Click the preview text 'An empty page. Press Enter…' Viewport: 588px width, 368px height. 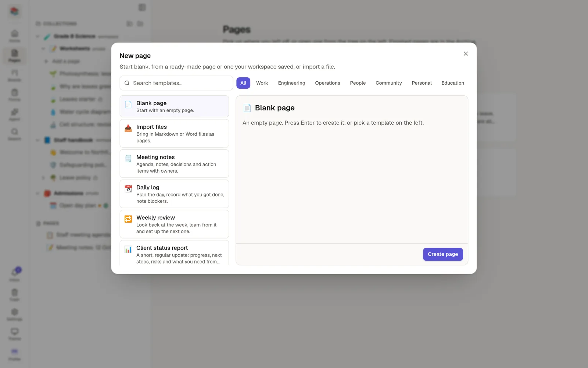pos(333,123)
